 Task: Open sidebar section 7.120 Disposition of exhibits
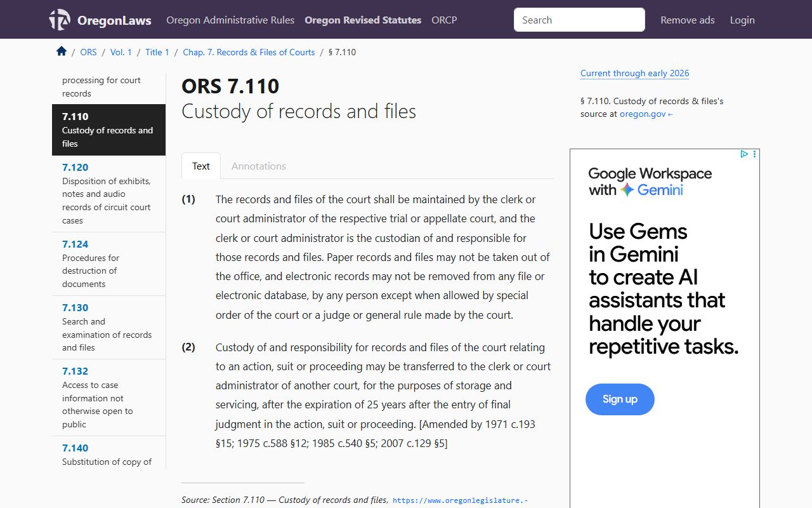click(x=108, y=194)
